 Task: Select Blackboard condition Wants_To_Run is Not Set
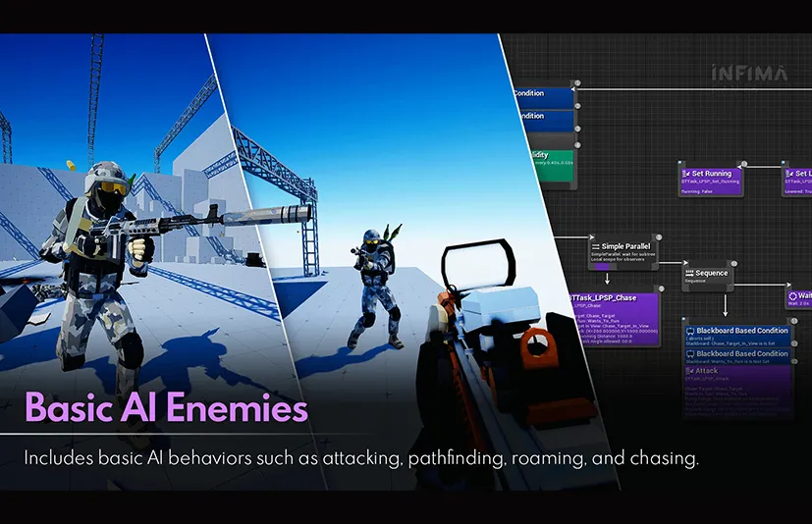tap(738, 357)
